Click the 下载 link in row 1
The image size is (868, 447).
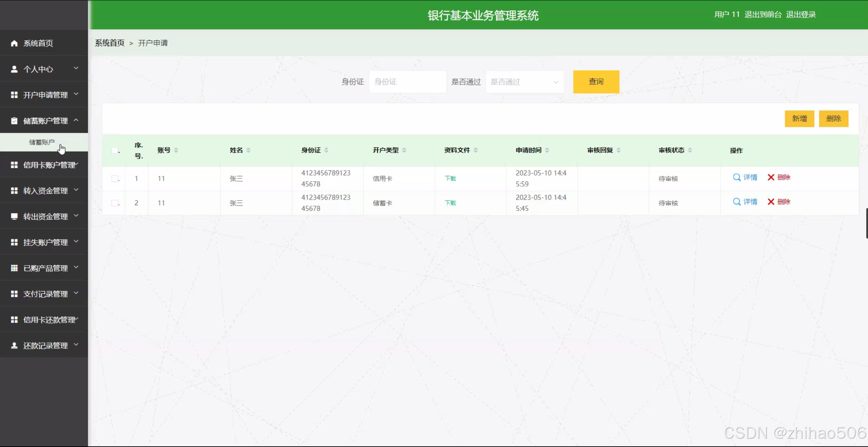(x=450, y=178)
